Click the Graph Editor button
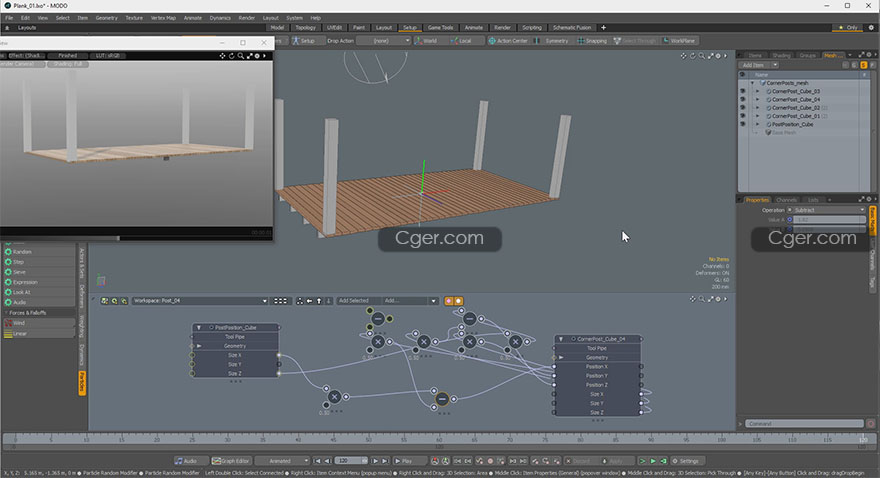 tap(231, 461)
